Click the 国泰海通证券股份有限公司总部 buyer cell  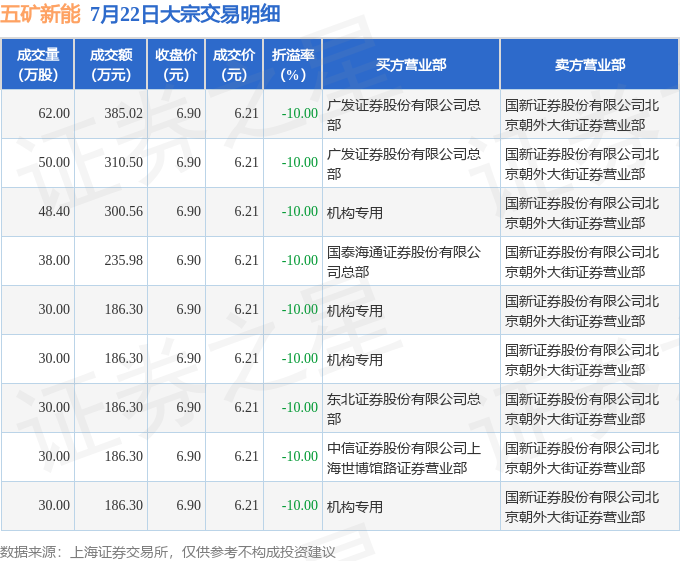tap(411, 261)
